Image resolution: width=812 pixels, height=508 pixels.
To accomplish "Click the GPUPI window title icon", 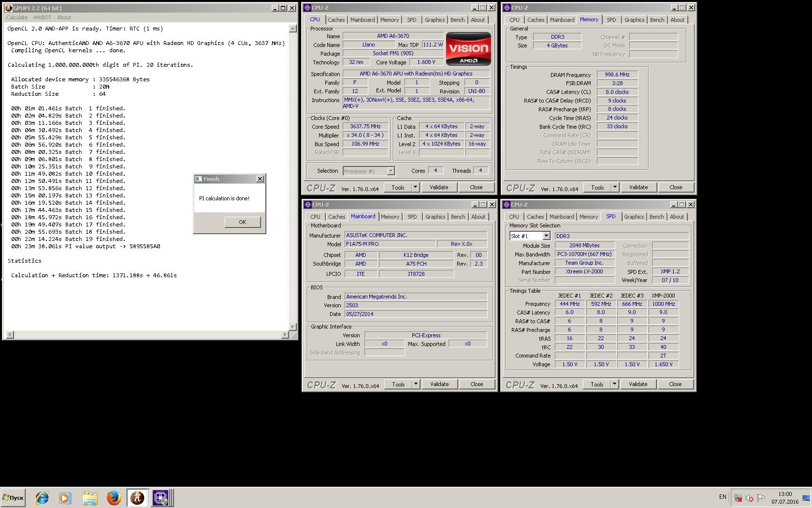I will pyautogui.click(x=8, y=8).
